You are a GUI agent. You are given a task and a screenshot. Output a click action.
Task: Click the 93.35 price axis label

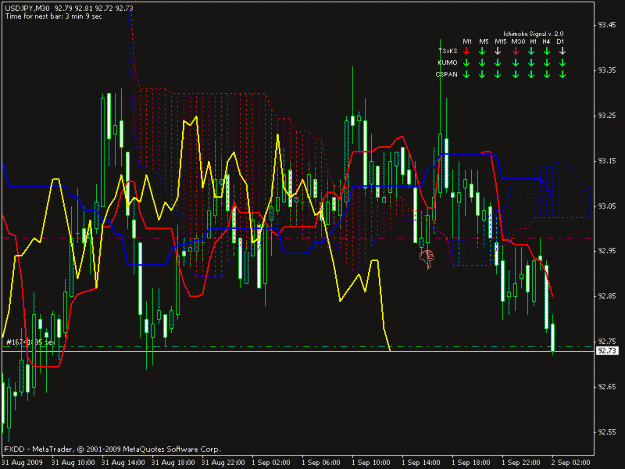click(607, 71)
